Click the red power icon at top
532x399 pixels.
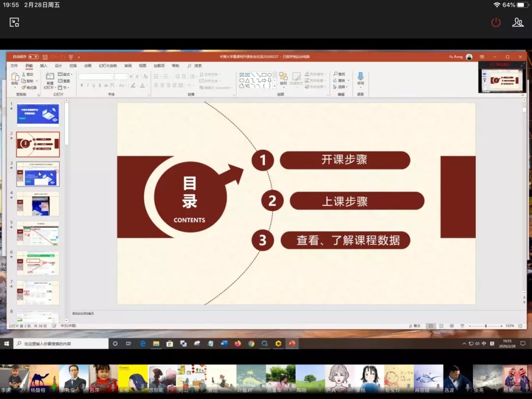(496, 23)
